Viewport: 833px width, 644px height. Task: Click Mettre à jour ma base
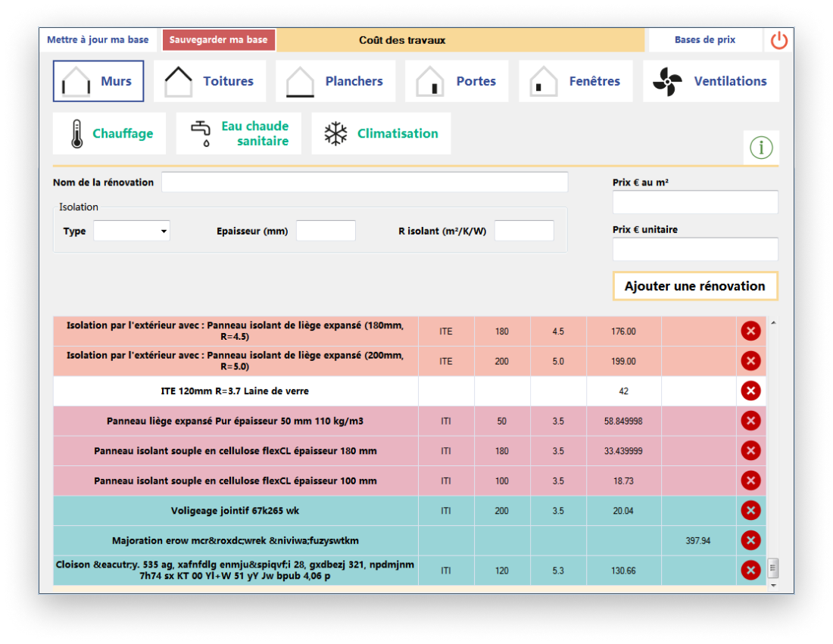pyautogui.click(x=98, y=40)
